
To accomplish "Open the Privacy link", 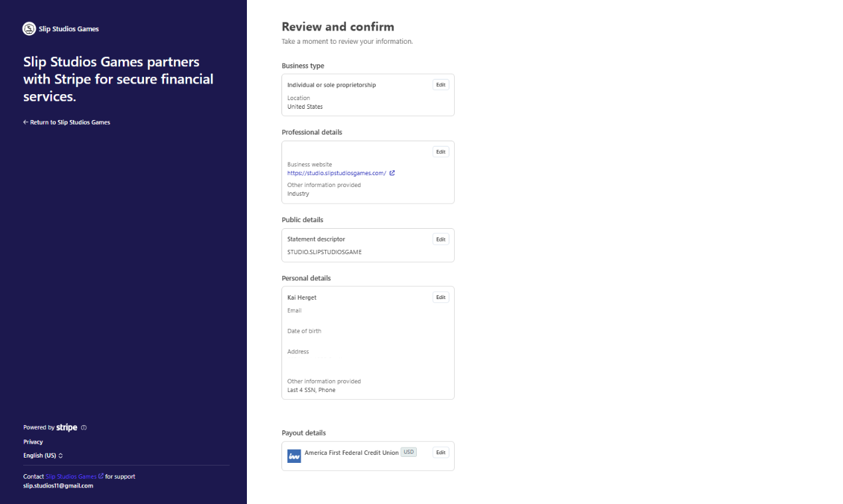I will [33, 442].
